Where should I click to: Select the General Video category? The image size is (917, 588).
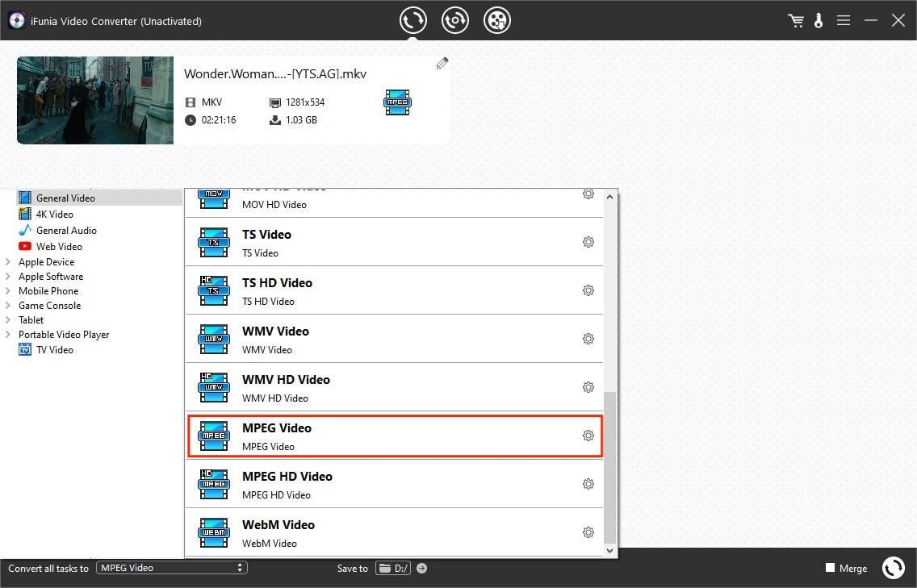pyautogui.click(x=65, y=198)
